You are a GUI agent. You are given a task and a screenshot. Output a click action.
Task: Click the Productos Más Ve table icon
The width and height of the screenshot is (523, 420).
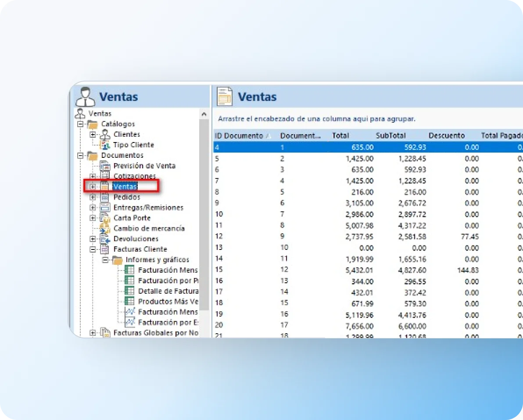[x=129, y=301]
